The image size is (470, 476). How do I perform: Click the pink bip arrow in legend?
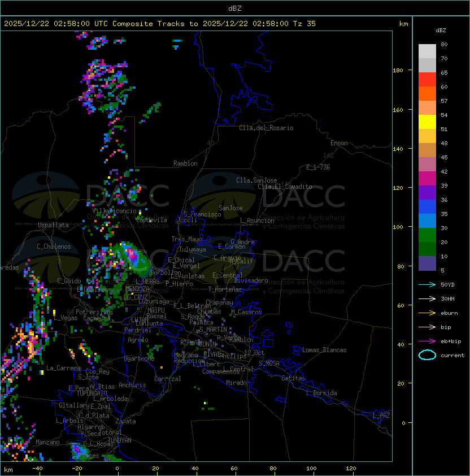coord(427,327)
